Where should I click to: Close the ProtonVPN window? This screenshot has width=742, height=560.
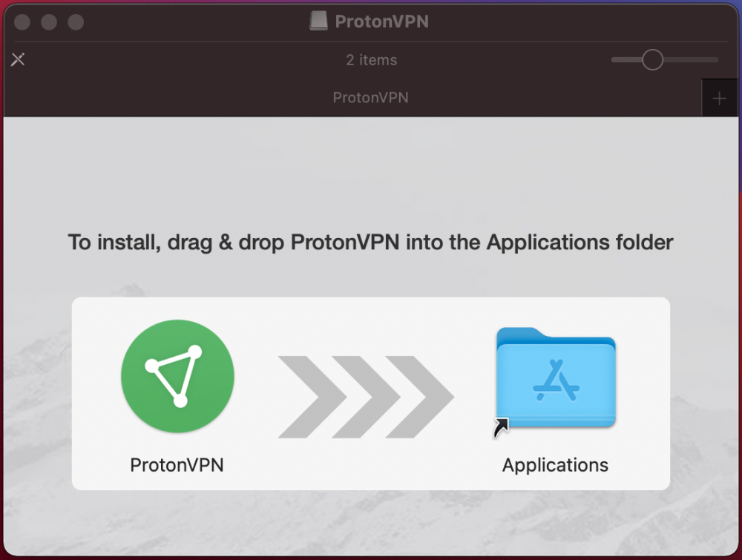22,22
